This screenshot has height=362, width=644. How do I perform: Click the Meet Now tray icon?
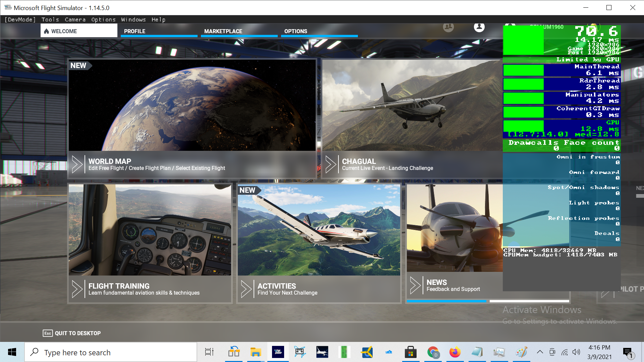[552, 352]
